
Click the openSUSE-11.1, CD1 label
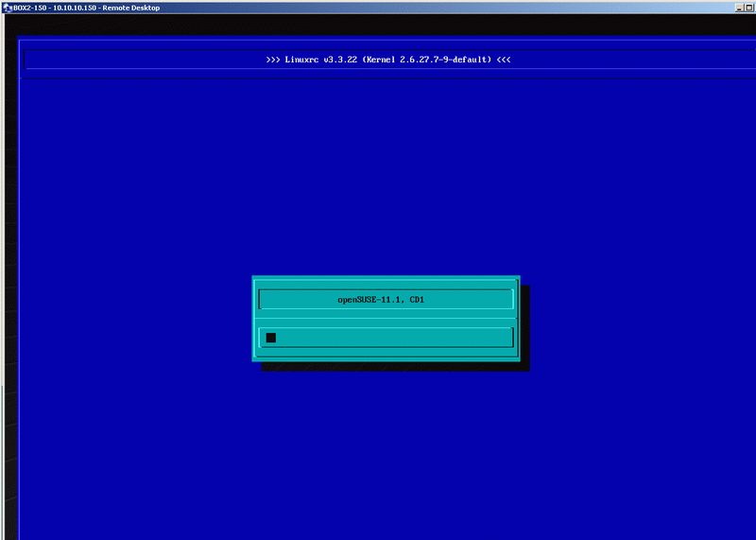381,300
